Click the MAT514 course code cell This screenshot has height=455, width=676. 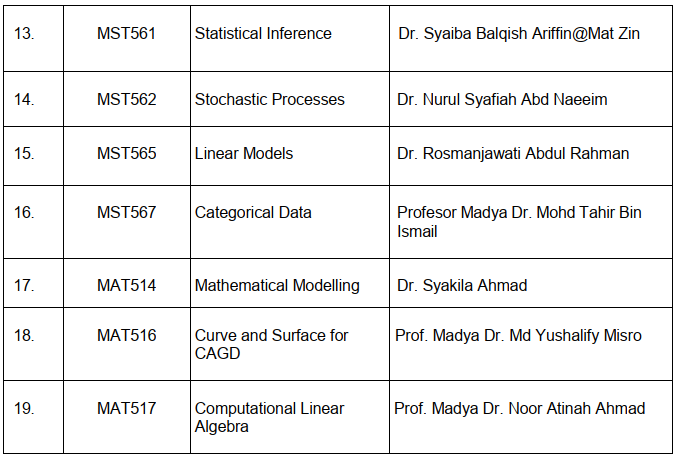coord(127,285)
